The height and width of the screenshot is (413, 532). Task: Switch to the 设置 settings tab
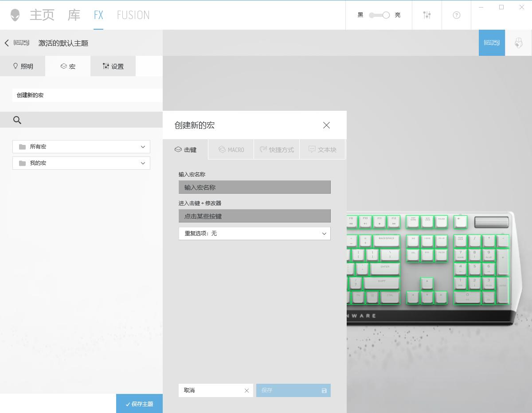pyautogui.click(x=113, y=66)
